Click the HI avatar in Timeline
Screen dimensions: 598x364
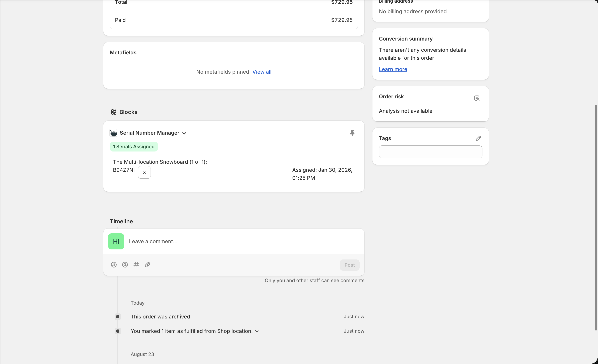pyautogui.click(x=116, y=241)
